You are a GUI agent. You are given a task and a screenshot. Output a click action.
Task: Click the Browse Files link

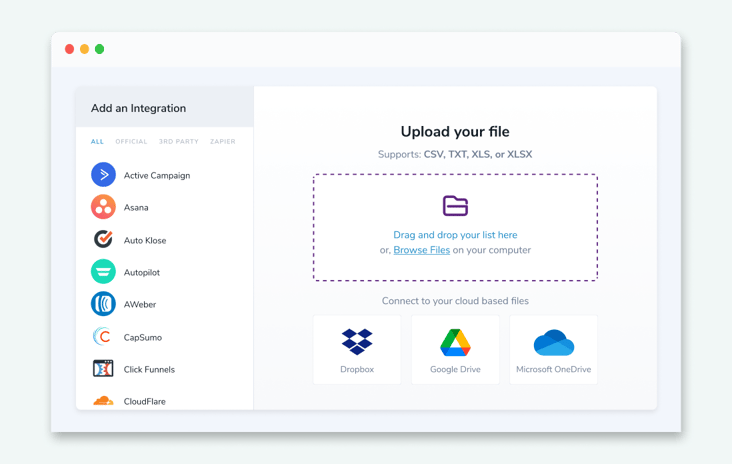tap(421, 250)
